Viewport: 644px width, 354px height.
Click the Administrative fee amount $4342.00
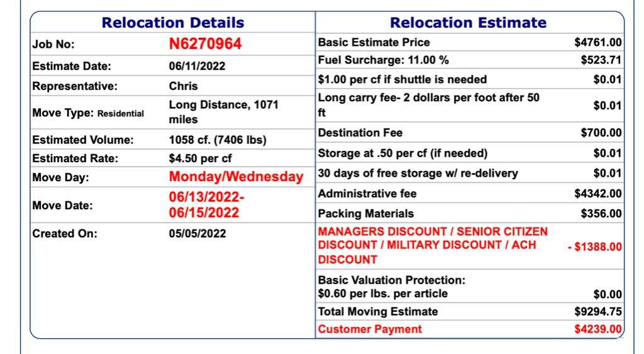tap(598, 194)
